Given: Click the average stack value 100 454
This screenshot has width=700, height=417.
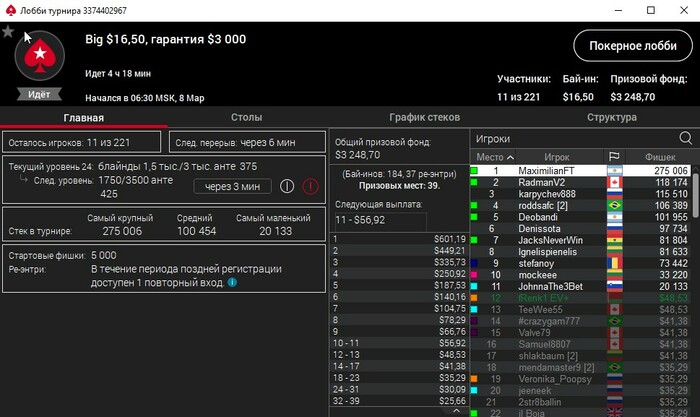Looking at the screenshot, I should 196,231.
